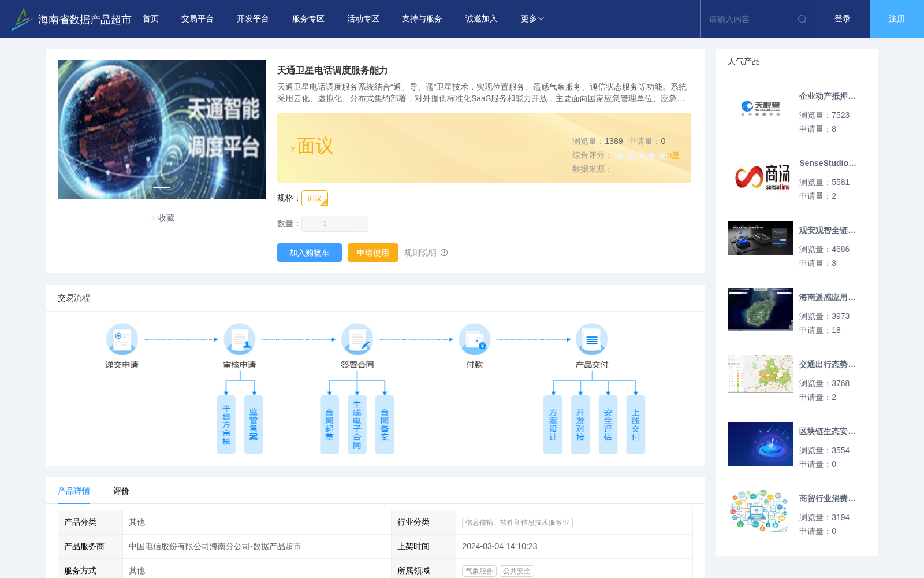Image resolution: width=924 pixels, height=578 pixels.
Task: Open the 服务专区 menu item
Action: pos(308,19)
